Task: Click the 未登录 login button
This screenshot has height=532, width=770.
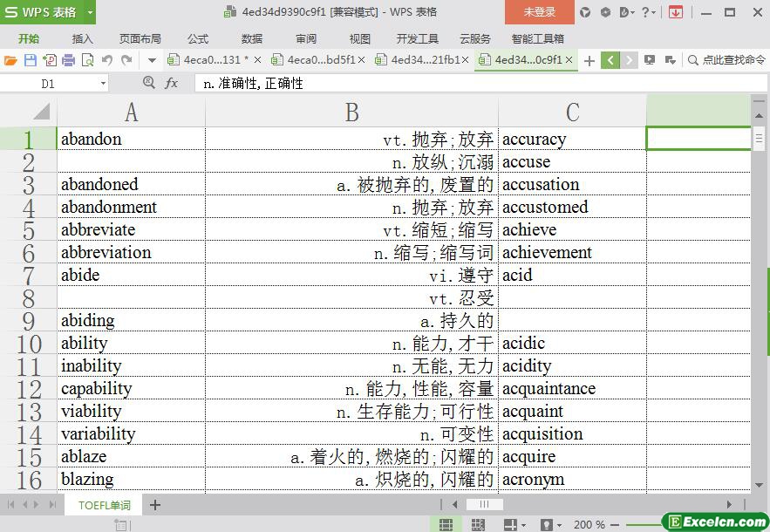Action: [540, 12]
